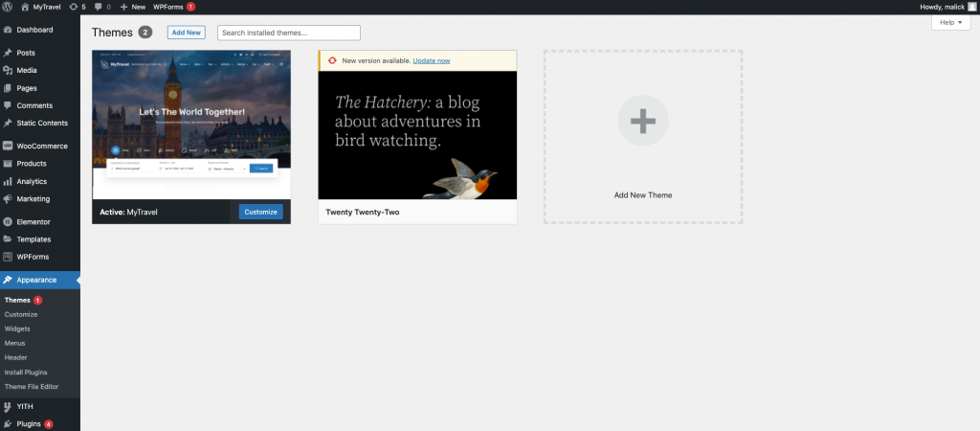Screen dimensions: 980x431
Task: Click the Dashboard gauge icon
Action: point(8,30)
